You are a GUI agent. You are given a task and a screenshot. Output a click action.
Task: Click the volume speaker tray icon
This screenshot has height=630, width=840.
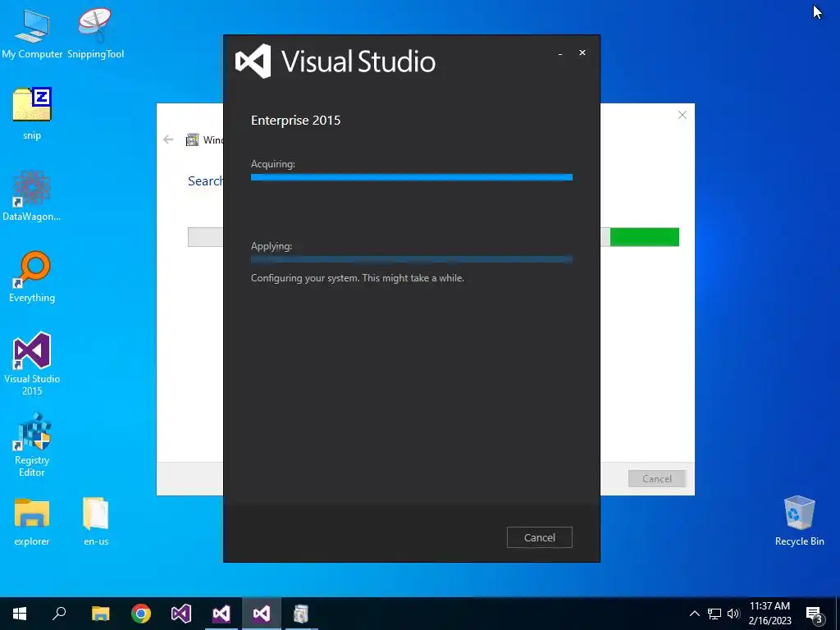[733, 614]
